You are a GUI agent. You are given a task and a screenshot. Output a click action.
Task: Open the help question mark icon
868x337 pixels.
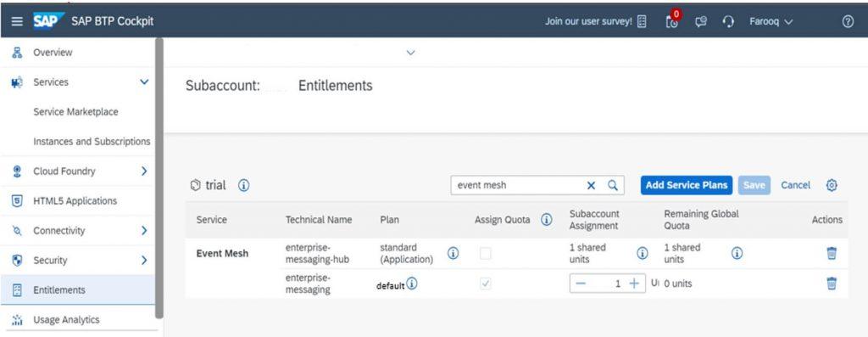pos(848,21)
